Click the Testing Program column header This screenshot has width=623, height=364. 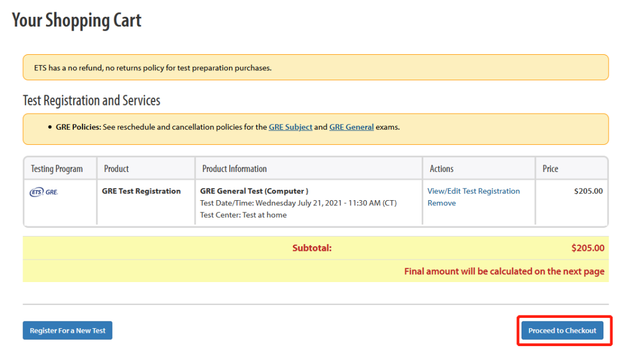[57, 169]
